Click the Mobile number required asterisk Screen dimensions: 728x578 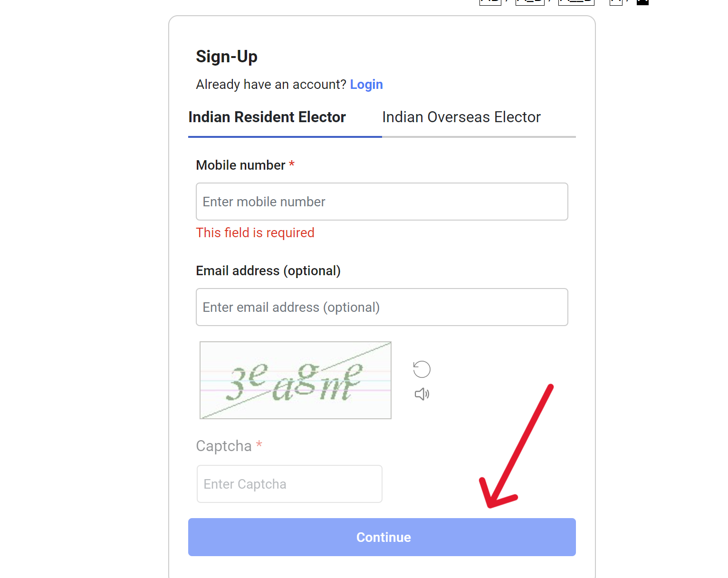tap(291, 164)
